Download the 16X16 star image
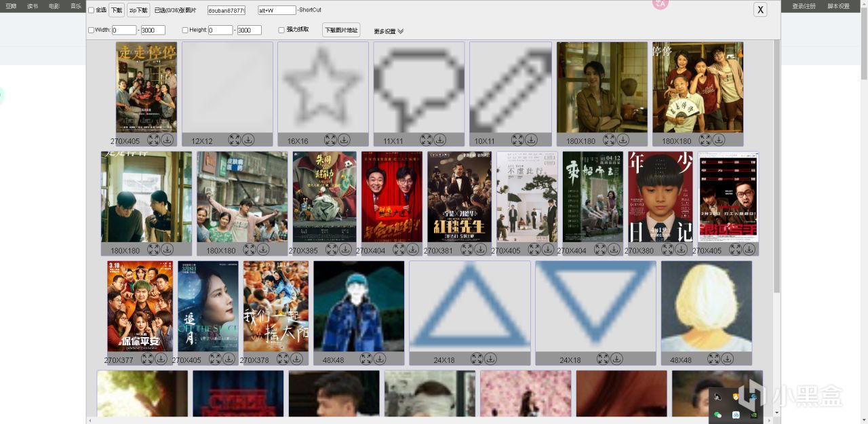Screen dimensions: 868x424 [x=344, y=140]
